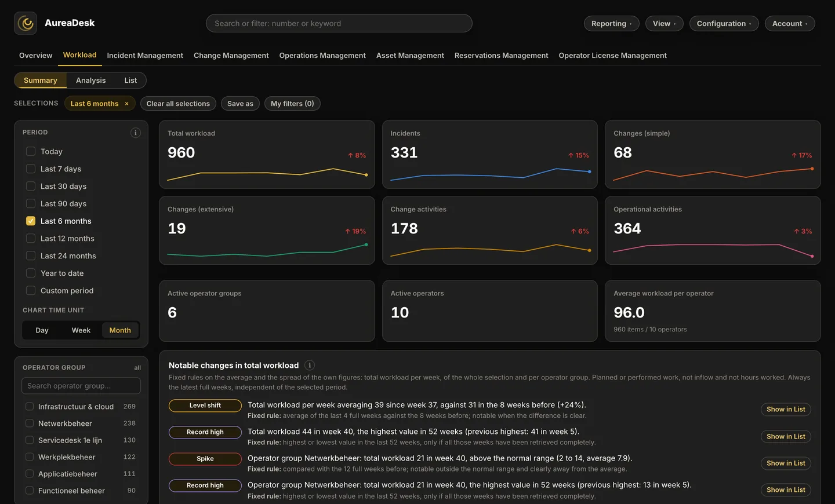Check the Year to date option
The height and width of the screenshot is (504, 835).
31,273
